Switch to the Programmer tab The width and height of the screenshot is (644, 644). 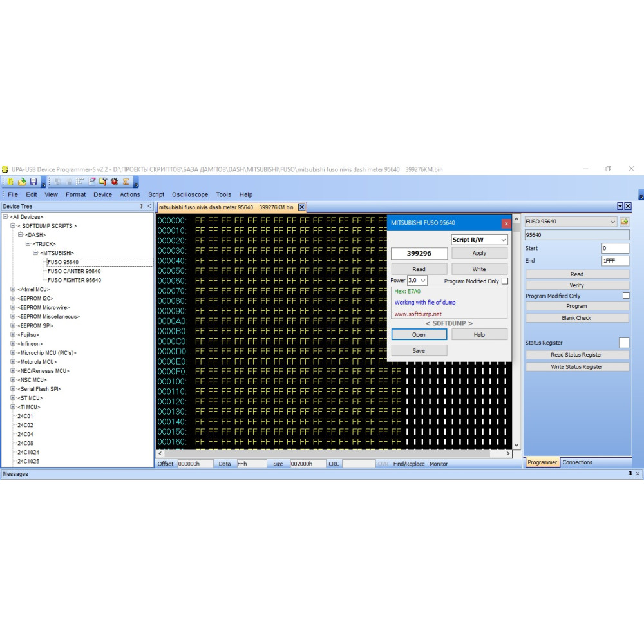pos(542,462)
